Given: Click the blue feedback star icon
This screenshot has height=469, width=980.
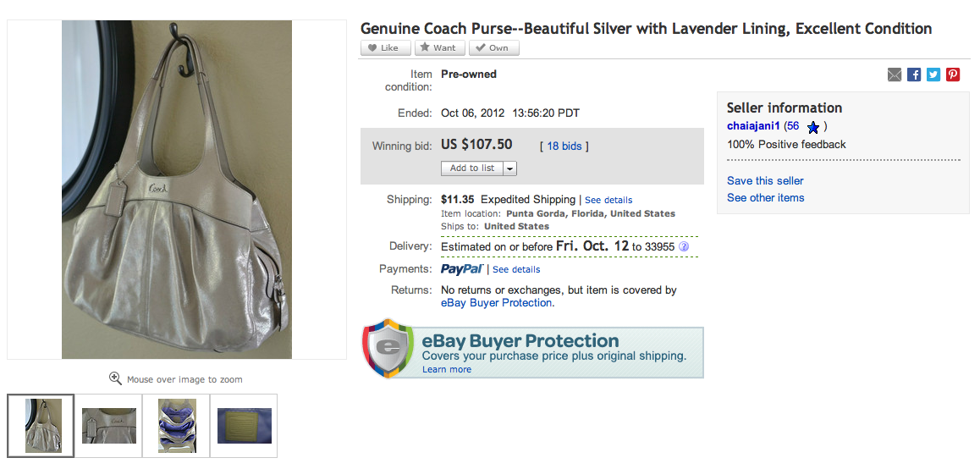Looking at the screenshot, I should [813, 127].
